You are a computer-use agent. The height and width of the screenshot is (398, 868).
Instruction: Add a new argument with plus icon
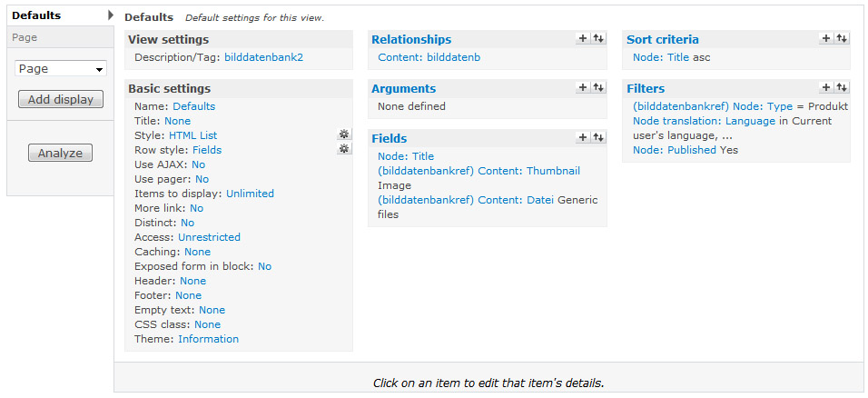583,87
